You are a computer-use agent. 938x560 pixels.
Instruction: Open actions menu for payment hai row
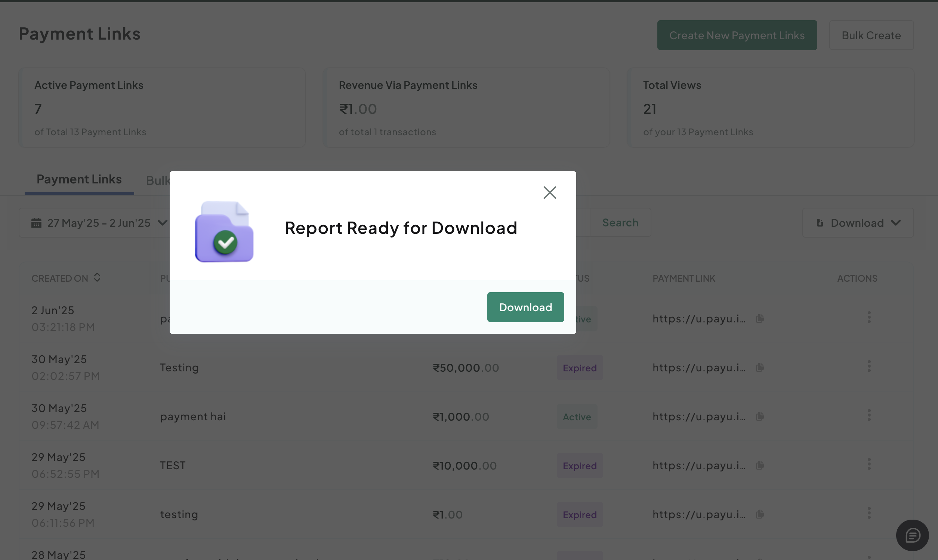pyautogui.click(x=869, y=415)
